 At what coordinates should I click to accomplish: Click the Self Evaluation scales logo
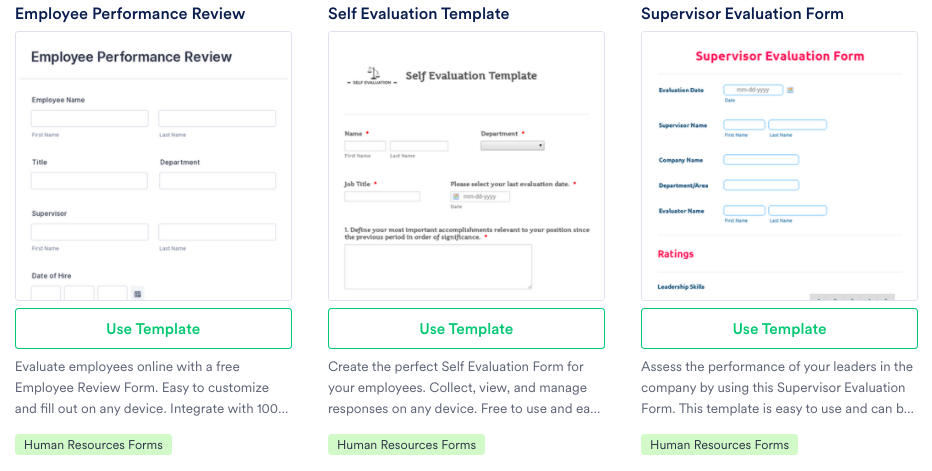[x=373, y=75]
